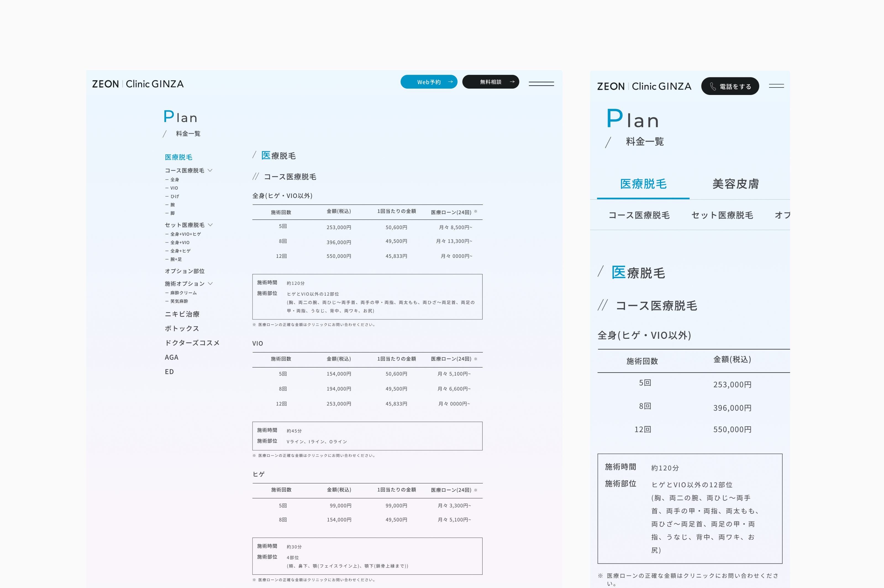Click ZEON Clinic GINZA mobile logo

[644, 87]
